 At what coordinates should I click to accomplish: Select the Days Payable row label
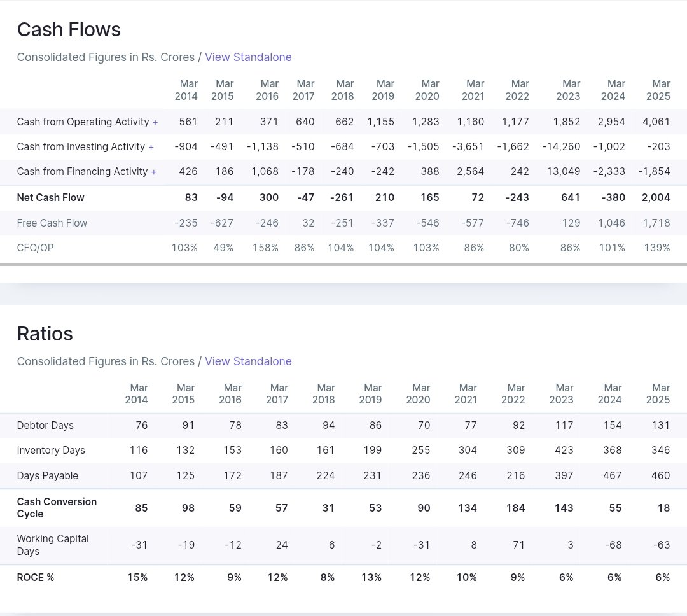point(47,476)
